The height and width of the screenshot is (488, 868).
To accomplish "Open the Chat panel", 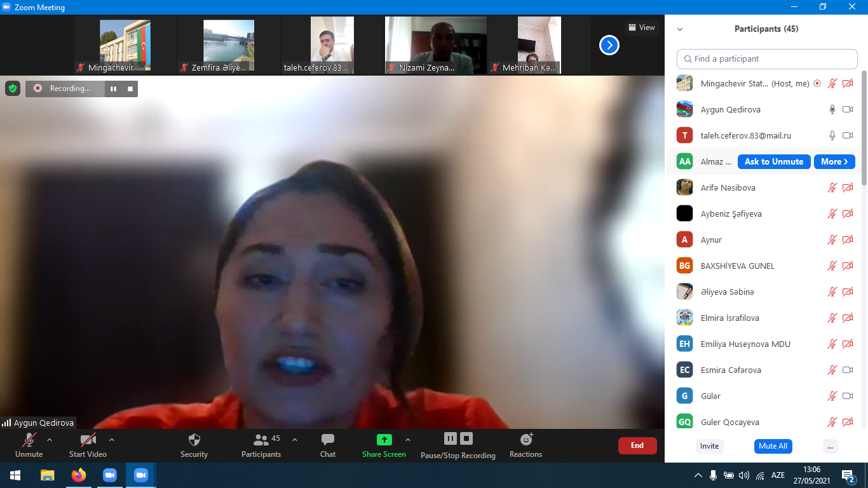I will 328,445.
